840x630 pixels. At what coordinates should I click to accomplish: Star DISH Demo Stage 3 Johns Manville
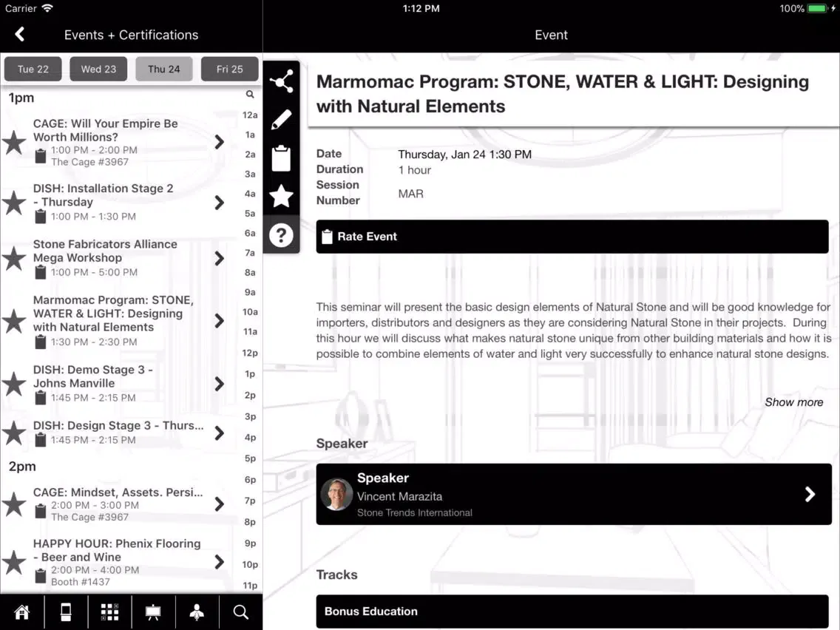tap(14, 384)
